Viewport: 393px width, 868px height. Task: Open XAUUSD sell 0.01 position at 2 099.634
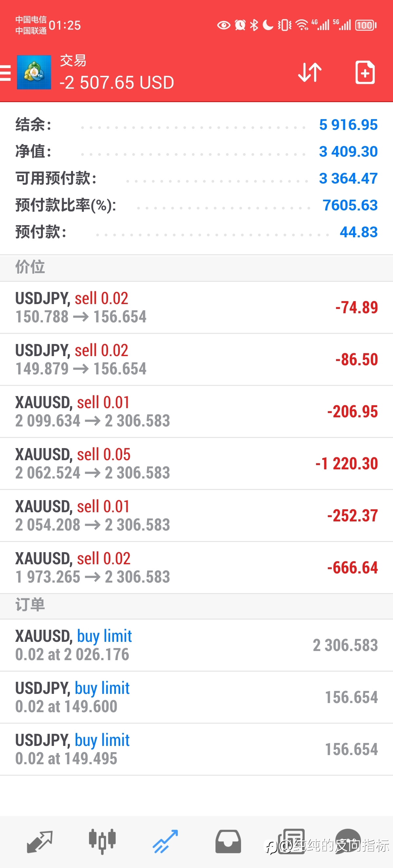196,411
